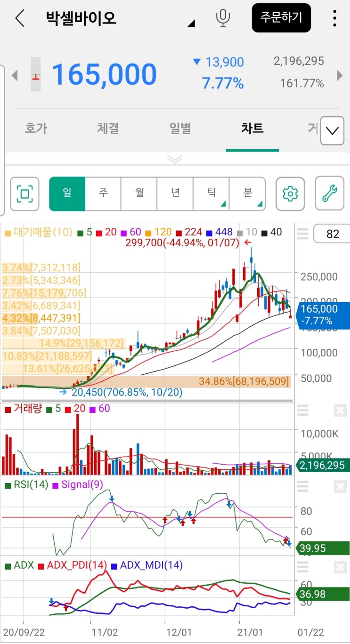
Task: Open chart settings gear icon
Action: click(290, 194)
